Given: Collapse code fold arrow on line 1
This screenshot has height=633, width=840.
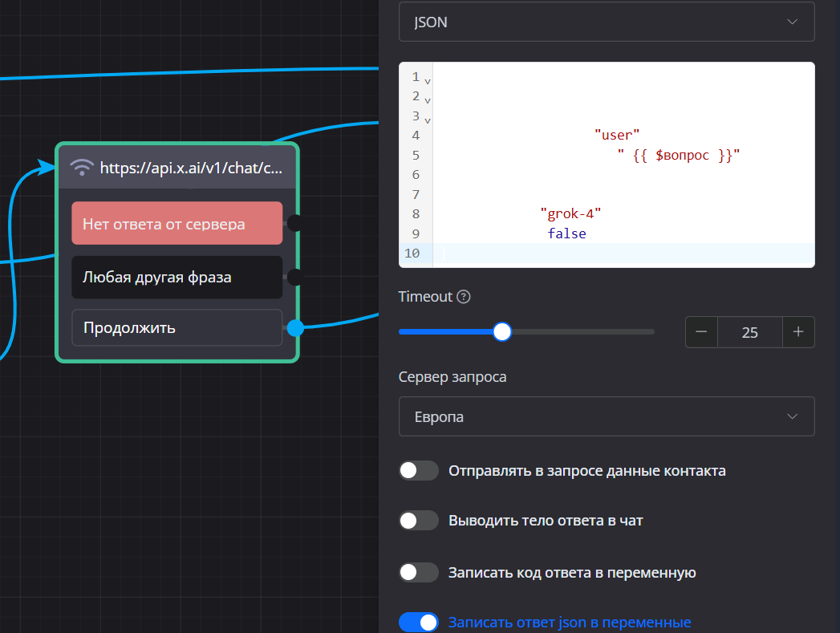Looking at the screenshot, I should pyautogui.click(x=428, y=81).
